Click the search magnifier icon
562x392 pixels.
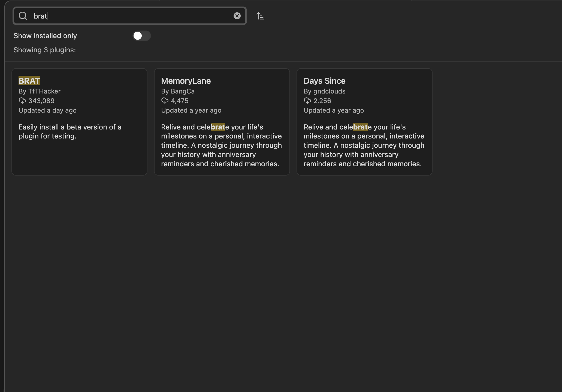tap(23, 16)
